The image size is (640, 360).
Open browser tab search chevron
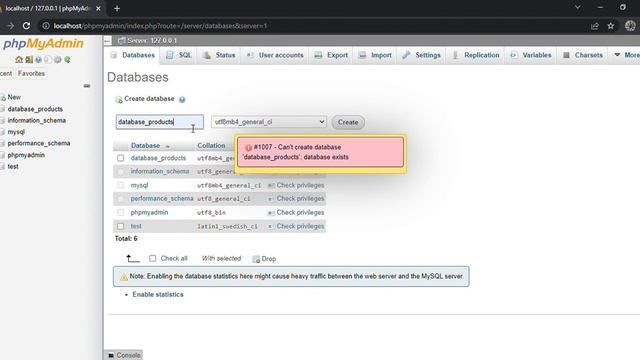(578, 7)
